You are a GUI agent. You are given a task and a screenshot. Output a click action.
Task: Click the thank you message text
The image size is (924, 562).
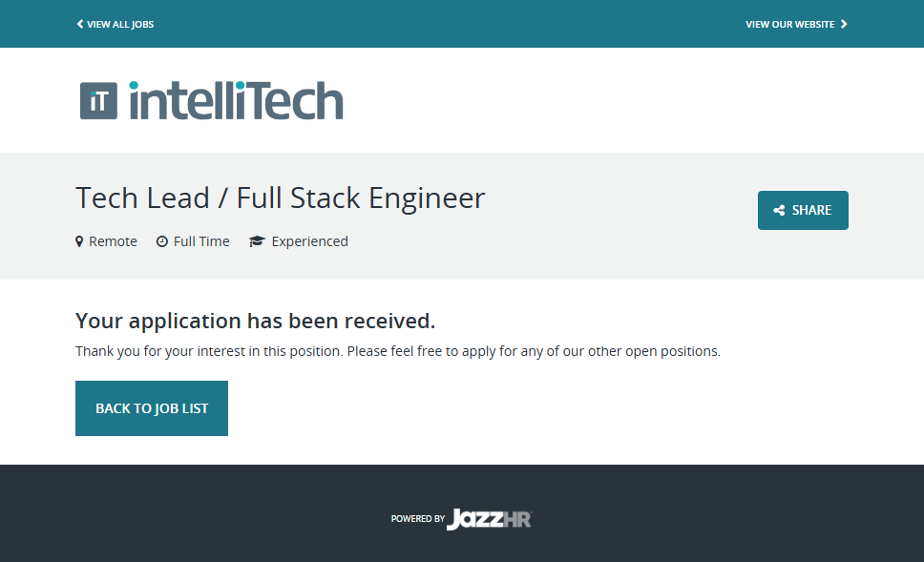[x=397, y=351]
